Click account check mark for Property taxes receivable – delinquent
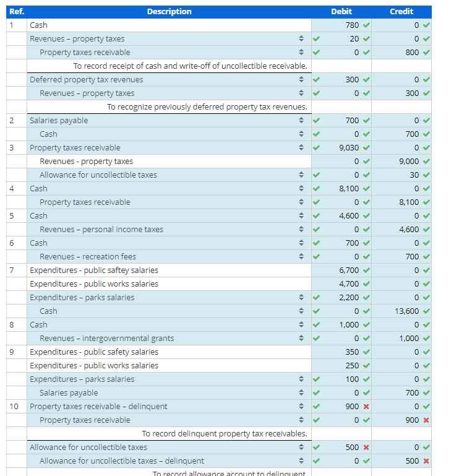472x476 pixels. point(316,407)
